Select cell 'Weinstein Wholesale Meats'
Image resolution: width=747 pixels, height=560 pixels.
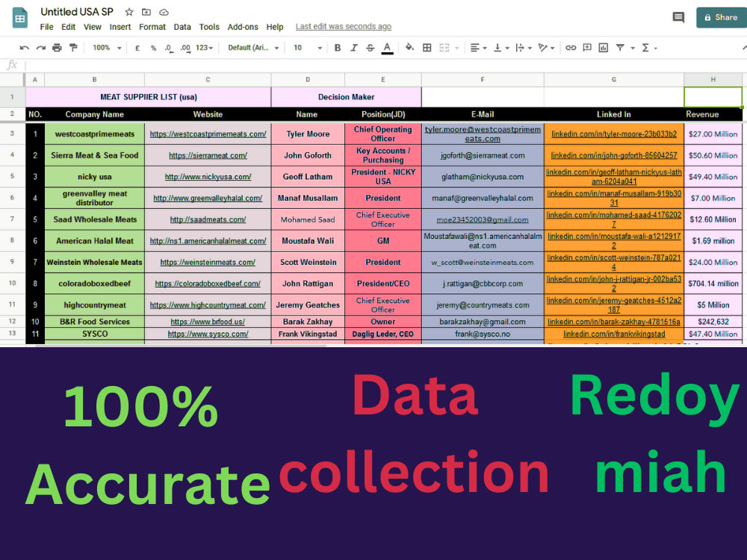[95, 262]
